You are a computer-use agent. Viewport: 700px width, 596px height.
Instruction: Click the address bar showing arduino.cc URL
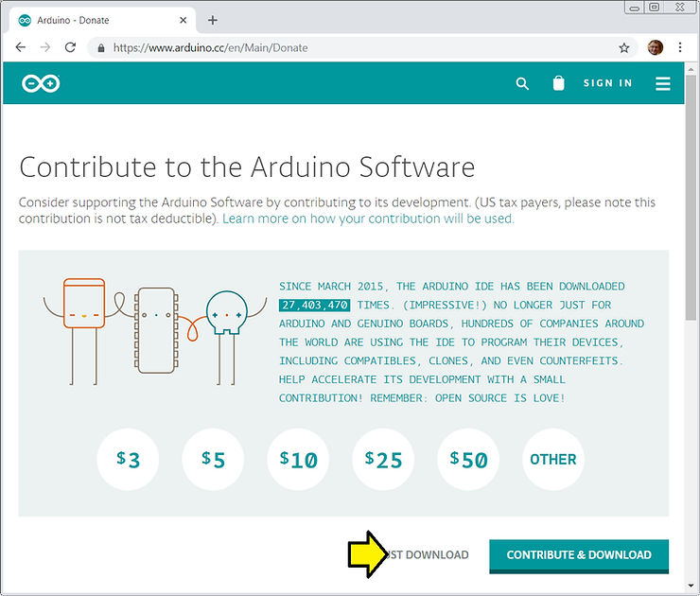pos(359,47)
